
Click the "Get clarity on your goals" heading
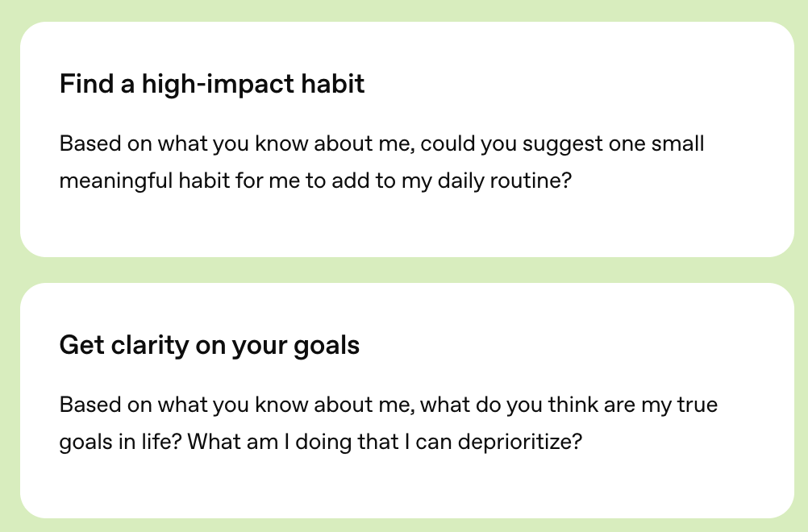(x=210, y=345)
